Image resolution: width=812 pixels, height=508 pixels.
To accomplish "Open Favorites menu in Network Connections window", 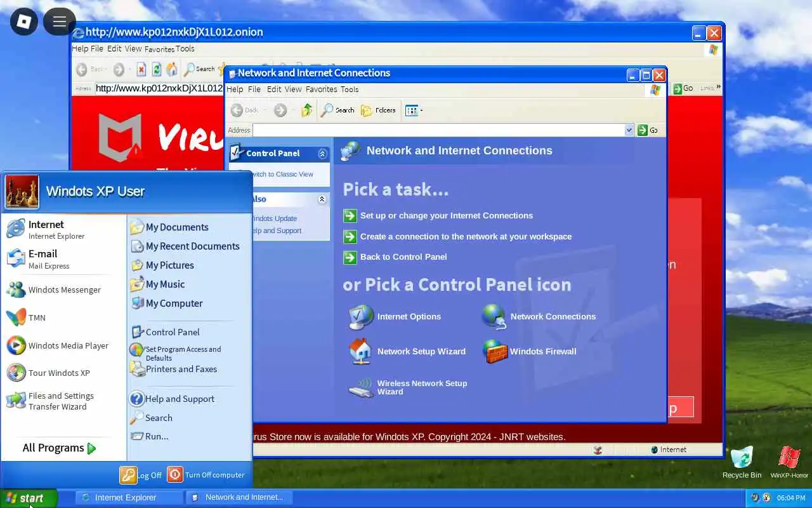I will pos(322,90).
